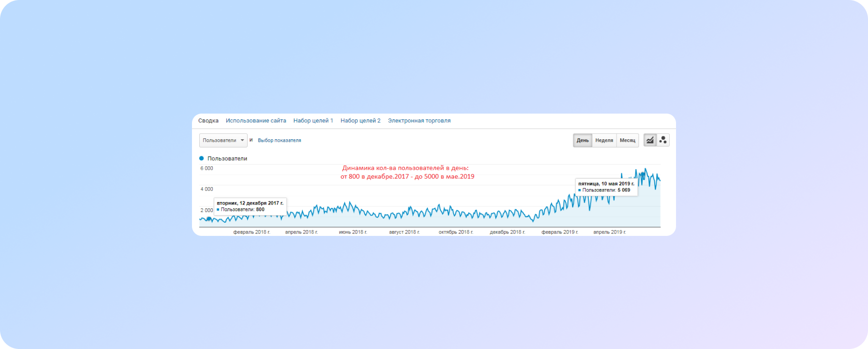Open the Электронная торговля tab
This screenshot has height=349, width=868.
click(x=419, y=121)
